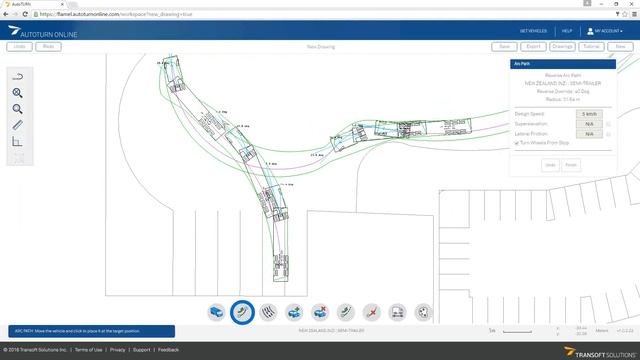Image resolution: width=640 pixels, height=360 pixels.
Task: Pick the ruler measure tool
Action: tap(18, 125)
